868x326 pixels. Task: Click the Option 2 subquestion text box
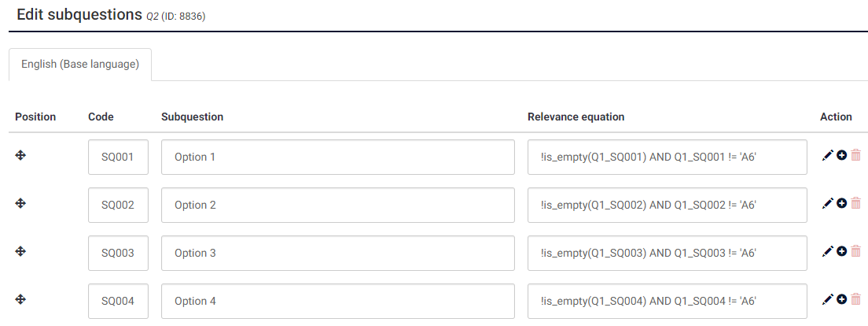pos(337,205)
